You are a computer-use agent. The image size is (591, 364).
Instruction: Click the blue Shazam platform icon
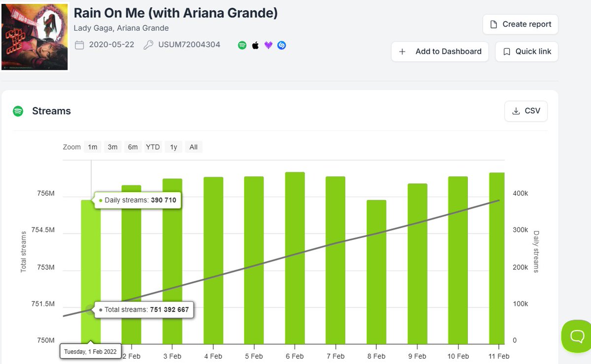point(282,45)
